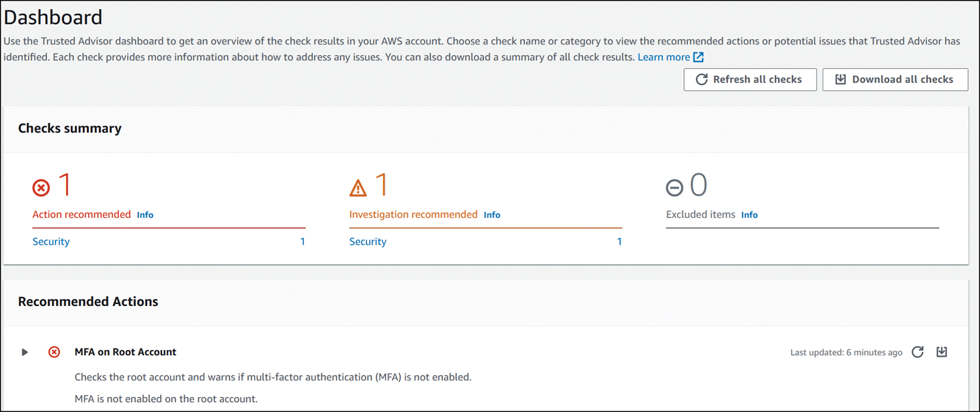Open Info link beside Action recommended
This screenshot has width=980, height=412.
[x=145, y=215]
